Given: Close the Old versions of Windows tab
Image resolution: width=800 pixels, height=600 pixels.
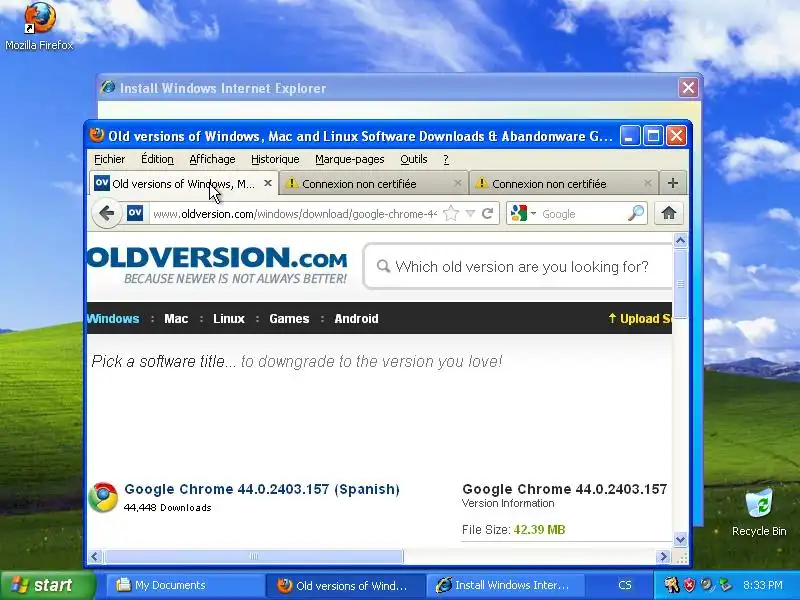Looking at the screenshot, I should click(x=267, y=183).
